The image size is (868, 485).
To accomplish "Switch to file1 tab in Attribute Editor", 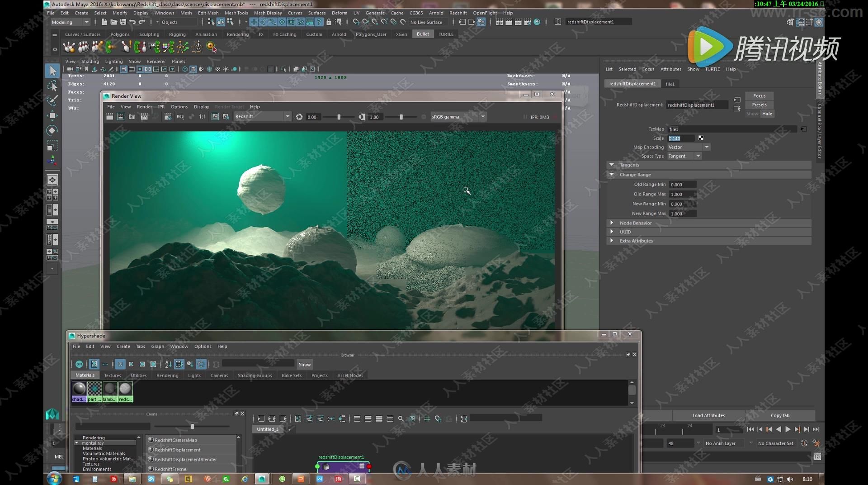I will coord(670,84).
